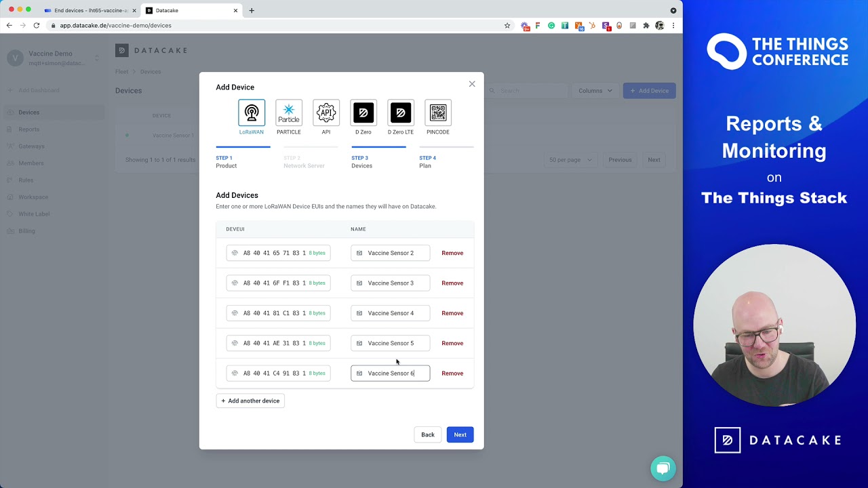
Task: Edit DEVEUI field for Vaccine Sensor 6
Action: [x=278, y=373]
